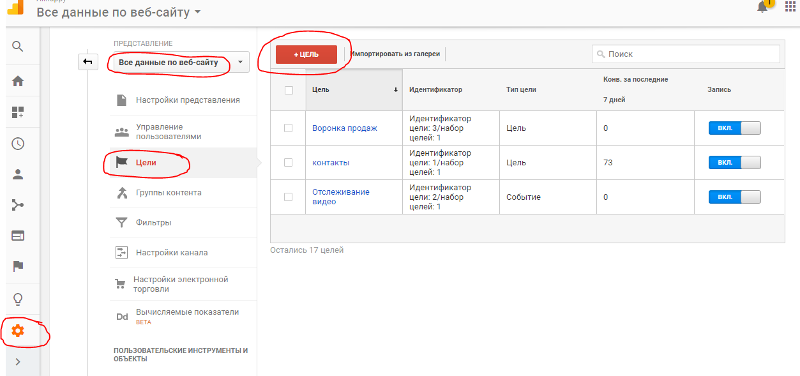
Task: Click the document icon for Настройки представления
Action: coord(121,100)
